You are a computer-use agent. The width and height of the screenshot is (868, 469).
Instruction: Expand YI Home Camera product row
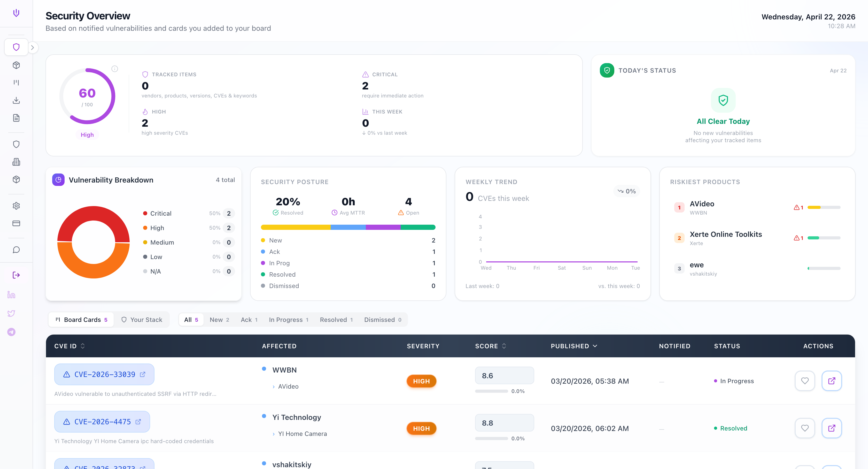(300, 434)
